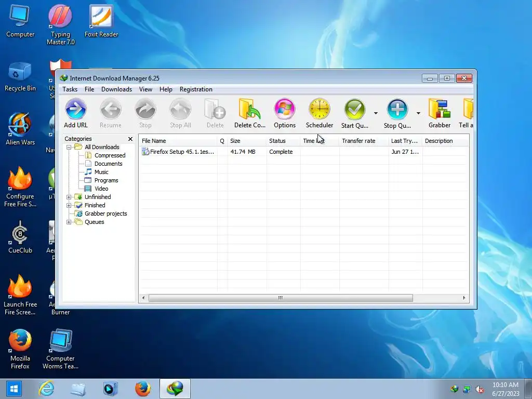This screenshot has height=399, width=532.
Task: Click the Typing Master 7.0 desktop icon
Action: coord(60,24)
